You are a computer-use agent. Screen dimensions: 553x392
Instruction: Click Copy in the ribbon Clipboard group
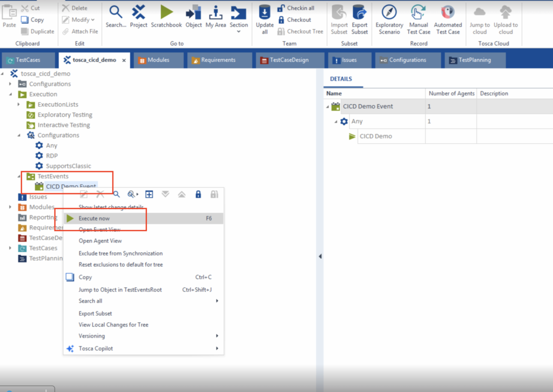[x=32, y=20]
